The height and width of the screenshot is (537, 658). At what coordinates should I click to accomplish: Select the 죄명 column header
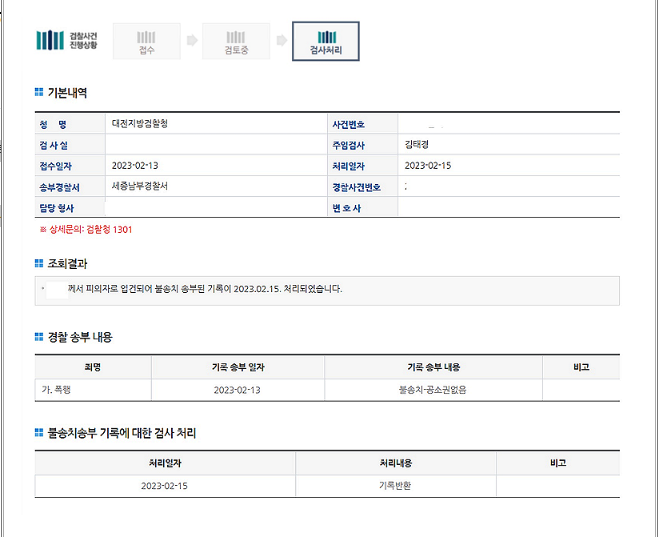point(93,367)
